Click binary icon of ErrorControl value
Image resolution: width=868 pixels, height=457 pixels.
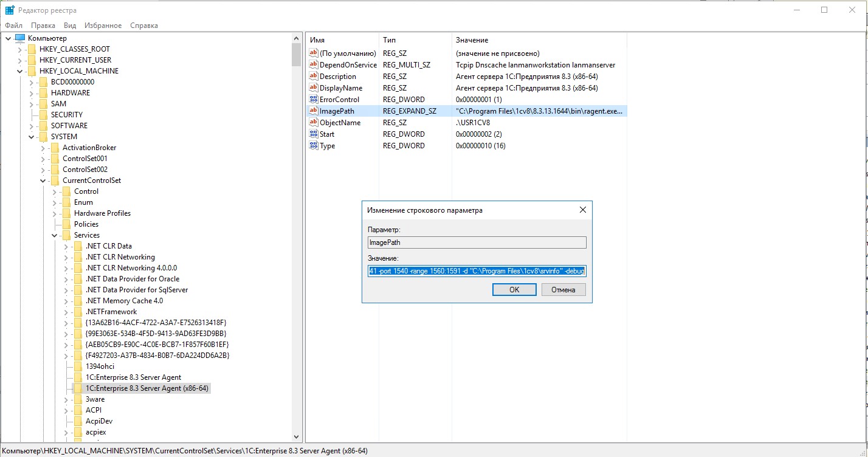coord(314,99)
